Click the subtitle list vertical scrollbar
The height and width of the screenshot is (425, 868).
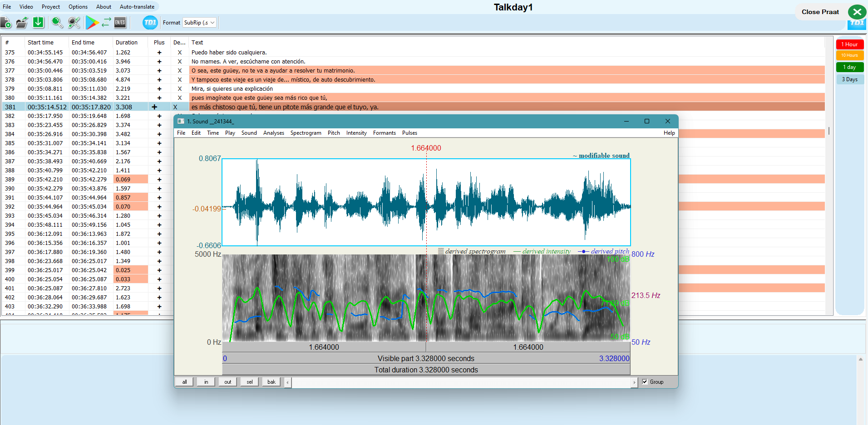829,131
